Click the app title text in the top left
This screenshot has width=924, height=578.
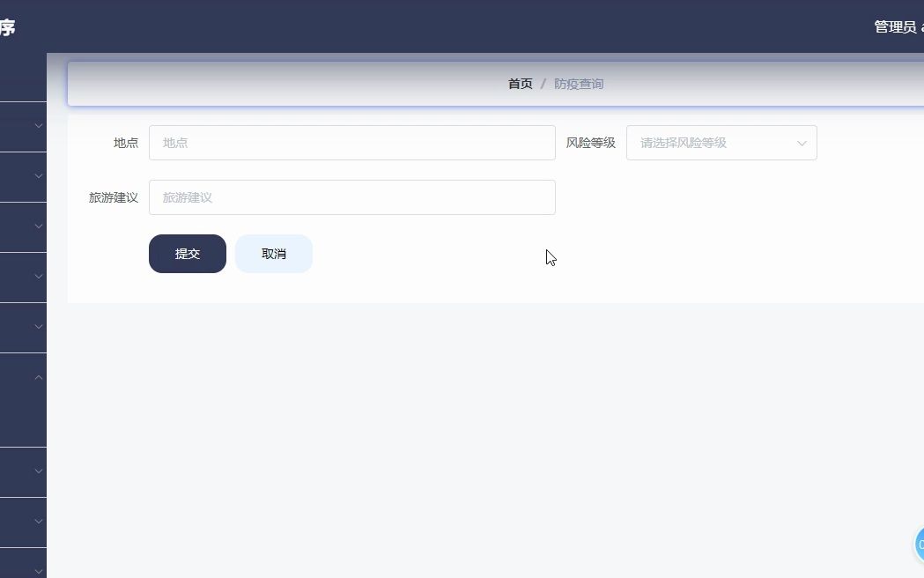[x=9, y=26]
